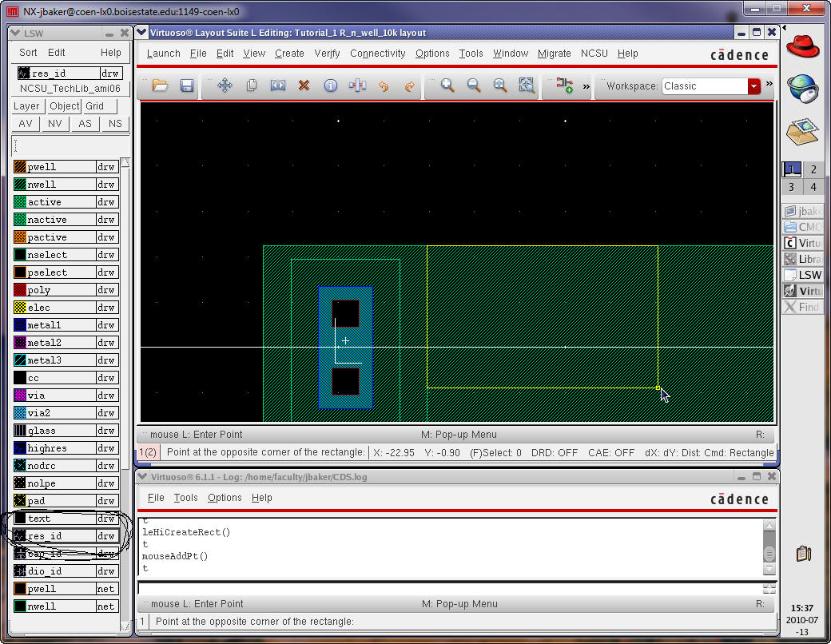Screen dimensions: 831x644
Task: Select the poly layer color swatch
Action: [20, 290]
